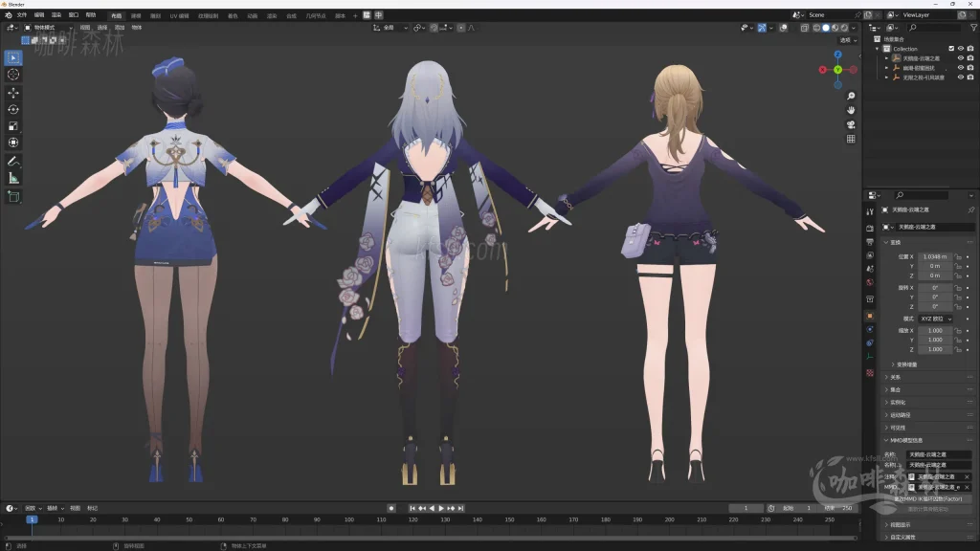This screenshot has height=551, width=980.
Task: Jump to the timeline end frame
Action: pos(460,509)
